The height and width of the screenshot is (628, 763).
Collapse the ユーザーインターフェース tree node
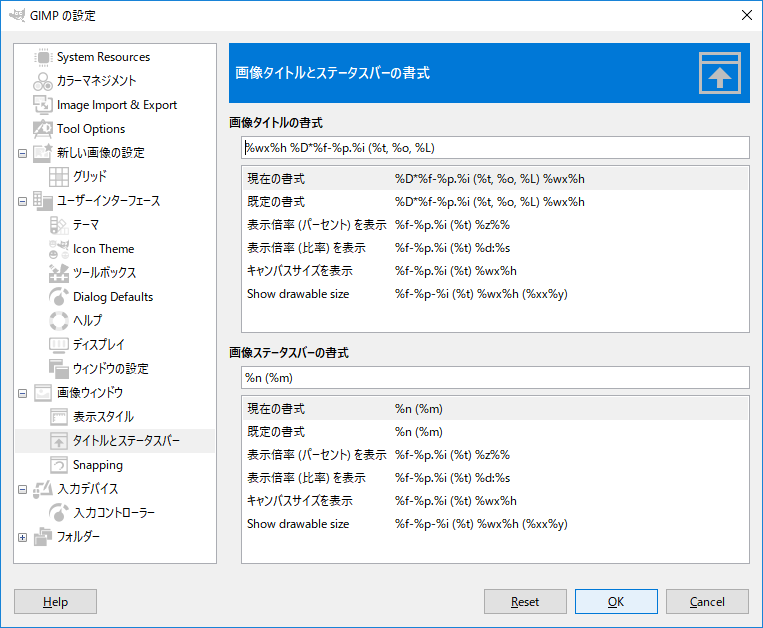point(22,201)
